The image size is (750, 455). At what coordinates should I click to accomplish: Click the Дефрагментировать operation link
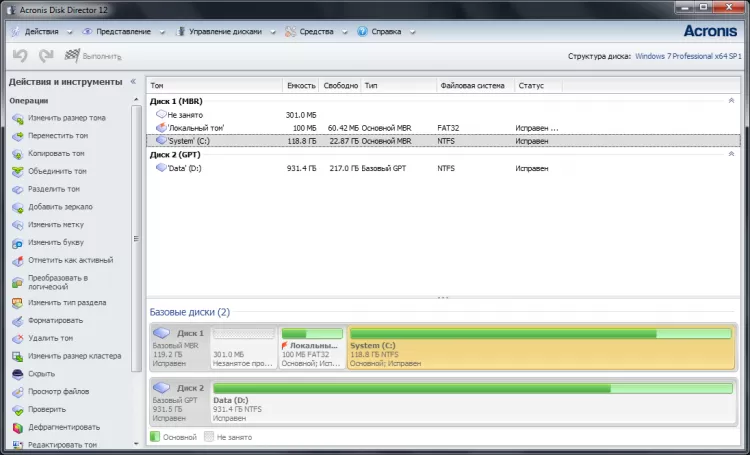[64, 427]
